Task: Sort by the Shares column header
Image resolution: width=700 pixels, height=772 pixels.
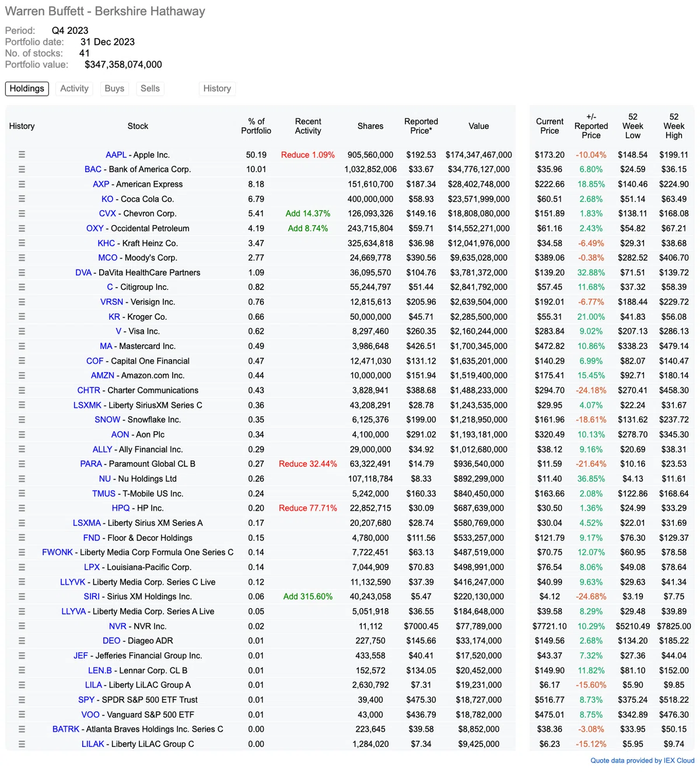Action: [x=370, y=126]
